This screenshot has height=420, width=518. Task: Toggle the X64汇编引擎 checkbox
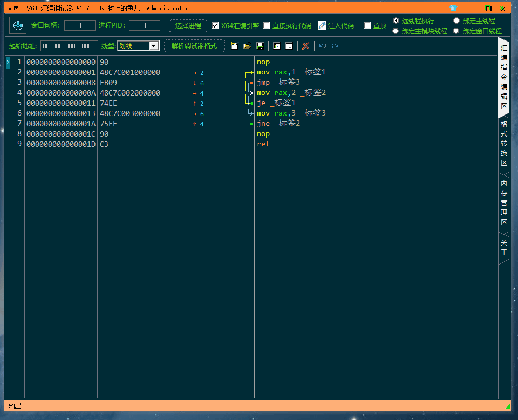[215, 25]
